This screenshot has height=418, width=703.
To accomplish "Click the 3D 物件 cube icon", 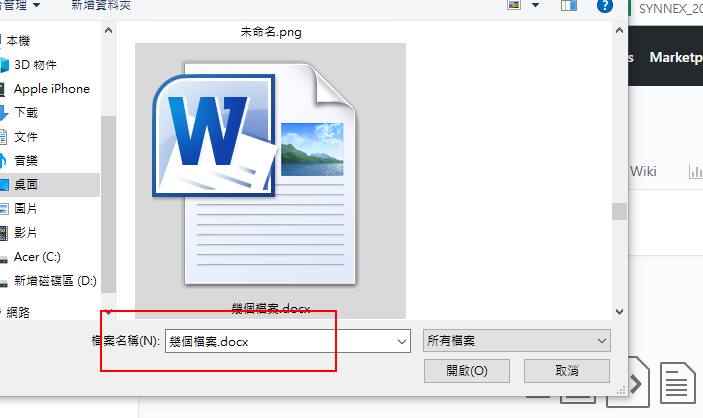I will coord(4,65).
